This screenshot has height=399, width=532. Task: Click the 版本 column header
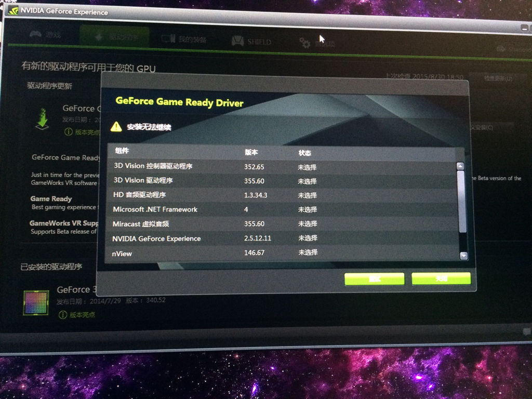pyautogui.click(x=251, y=152)
